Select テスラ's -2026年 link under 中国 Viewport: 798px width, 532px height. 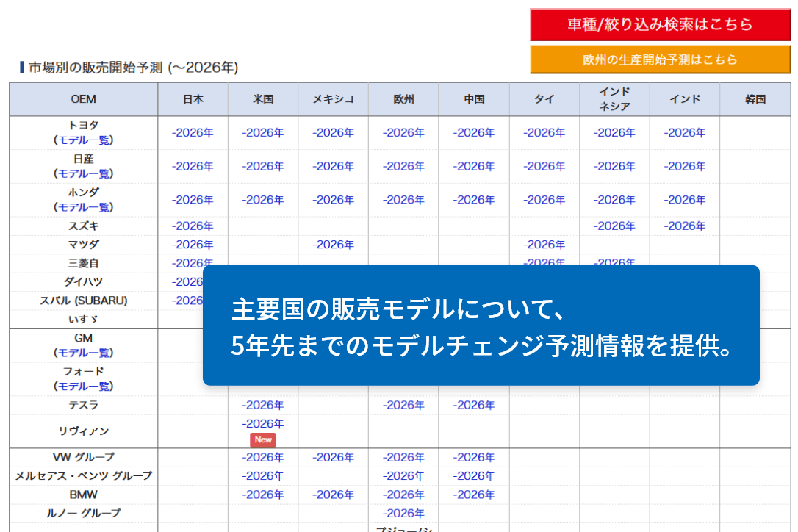tap(474, 405)
